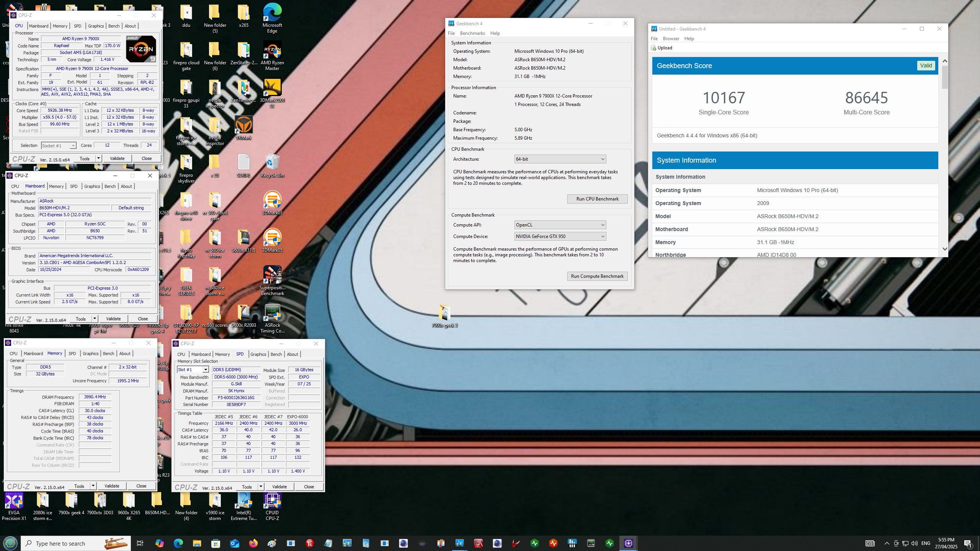
Task: Expand Tools arrow in CPU-Z Mainboard window
Action: (x=95, y=319)
